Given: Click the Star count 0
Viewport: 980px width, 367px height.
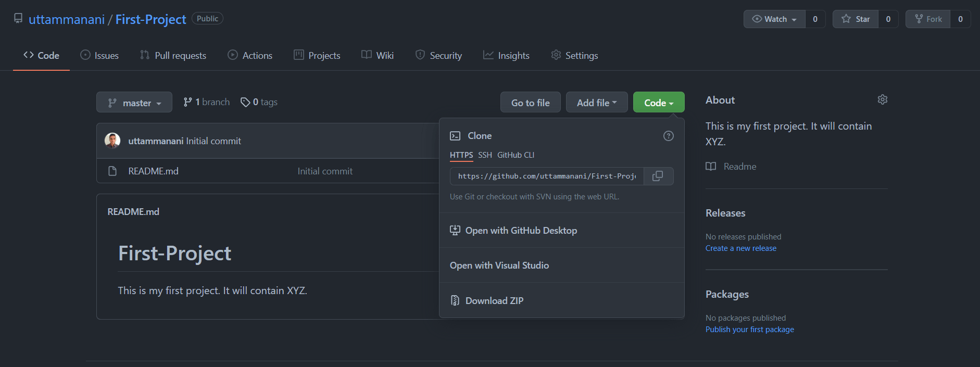Looking at the screenshot, I should tap(888, 19).
